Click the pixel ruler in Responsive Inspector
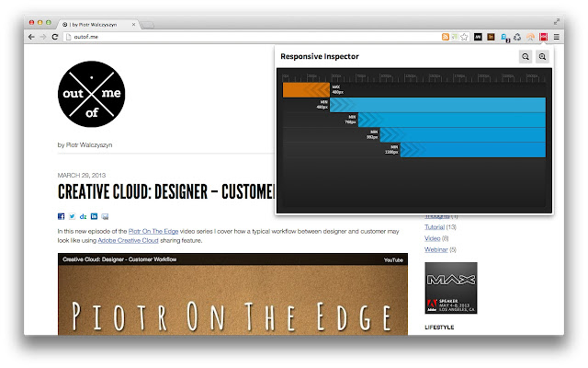 [414, 77]
